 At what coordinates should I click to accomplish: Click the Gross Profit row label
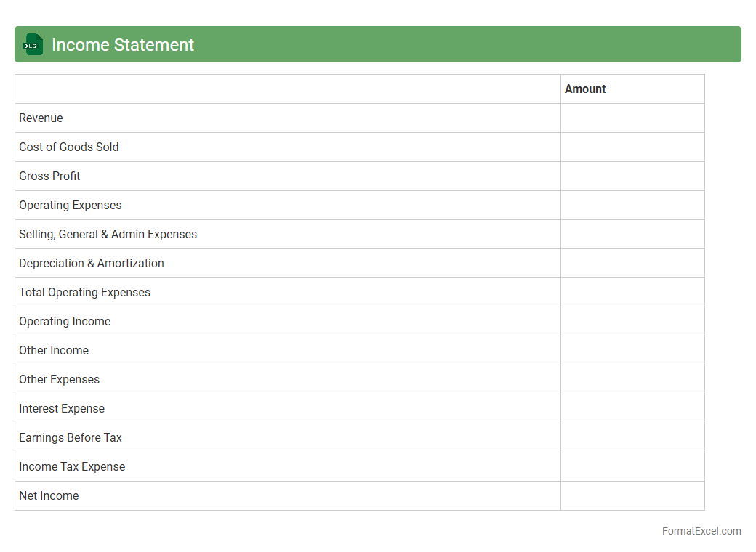(49, 176)
